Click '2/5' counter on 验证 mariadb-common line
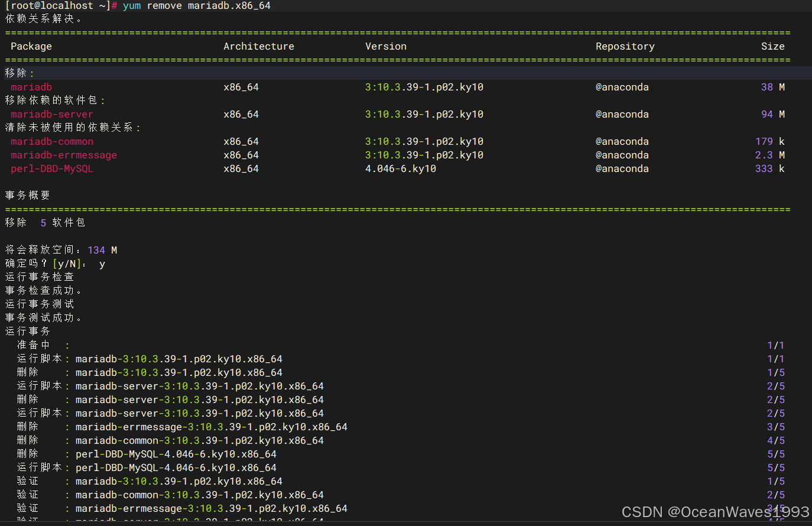Screen dimensions: 812x526 coord(776,495)
